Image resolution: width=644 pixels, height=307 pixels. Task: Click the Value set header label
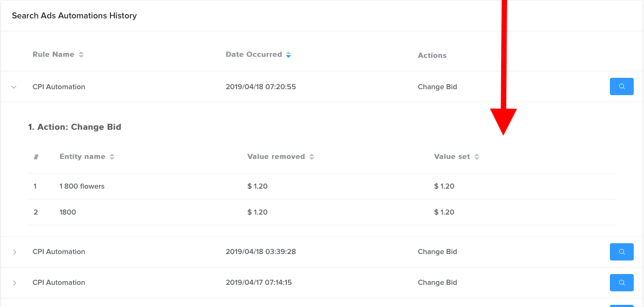pos(452,157)
